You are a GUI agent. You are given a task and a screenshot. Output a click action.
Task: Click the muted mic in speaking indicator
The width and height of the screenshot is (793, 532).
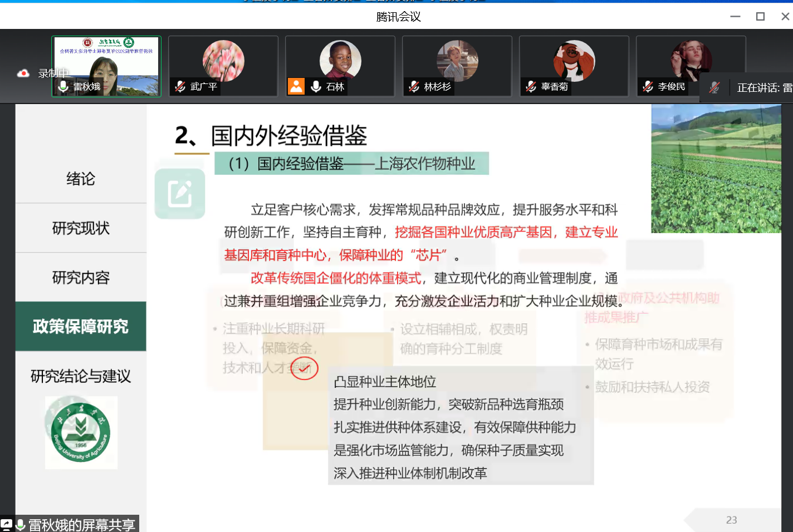pyautogui.click(x=714, y=87)
